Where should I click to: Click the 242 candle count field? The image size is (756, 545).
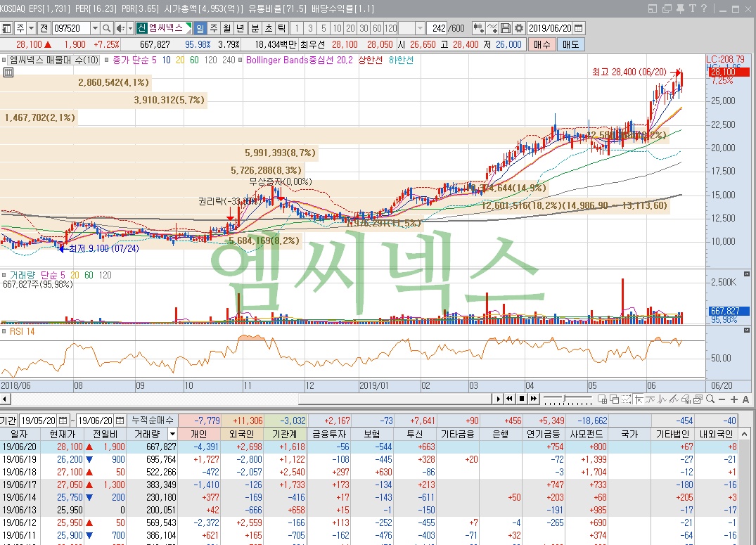(x=437, y=28)
